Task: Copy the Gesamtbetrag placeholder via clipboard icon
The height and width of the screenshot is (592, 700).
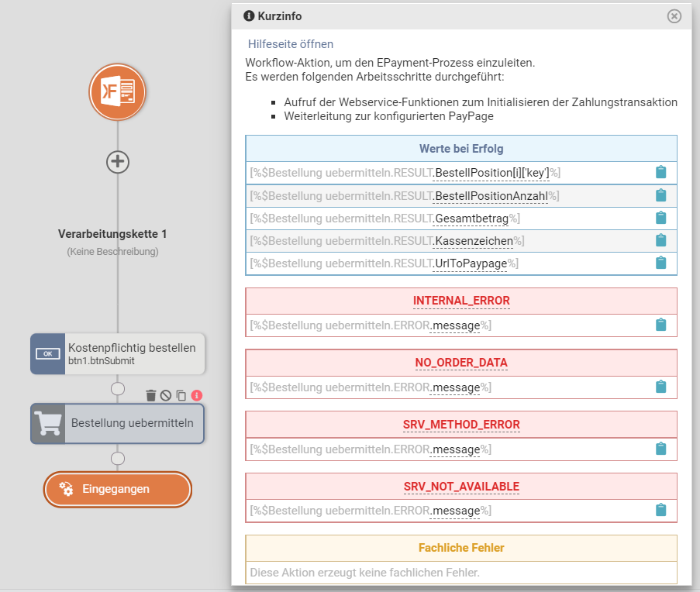Action: click(x=660, y=218)
